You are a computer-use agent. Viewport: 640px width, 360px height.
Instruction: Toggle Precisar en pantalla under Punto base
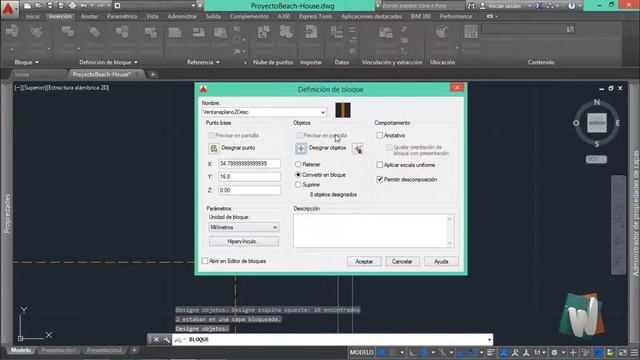211,135
